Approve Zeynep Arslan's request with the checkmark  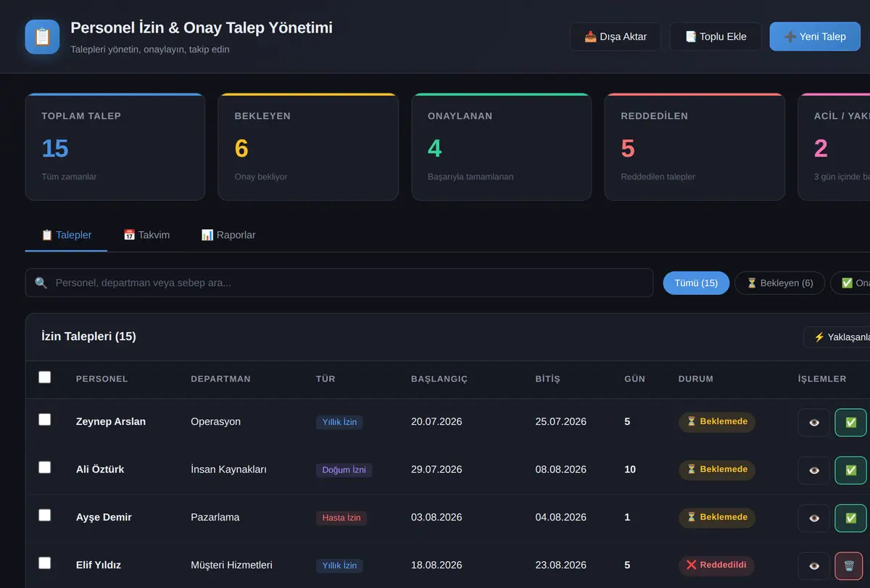click(x=850, y=423)
